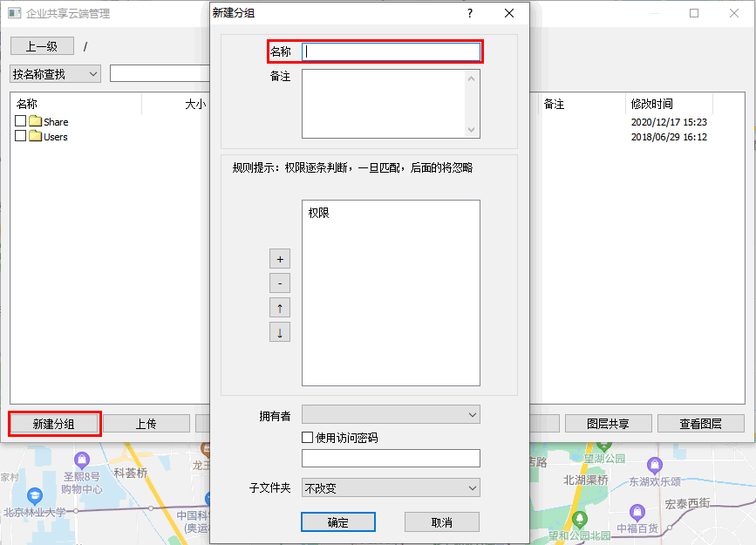Open the 子文件夹 dropdown
Screen dimensions: 756x545
391,487
